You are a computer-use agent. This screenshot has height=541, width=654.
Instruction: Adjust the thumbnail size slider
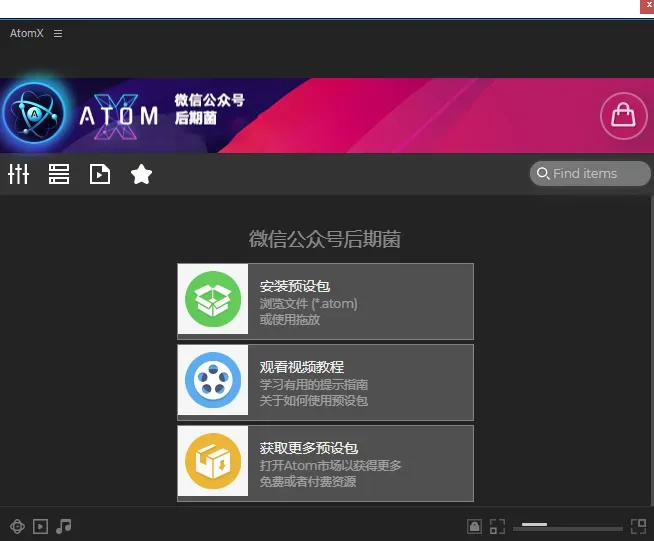(568, 528)
